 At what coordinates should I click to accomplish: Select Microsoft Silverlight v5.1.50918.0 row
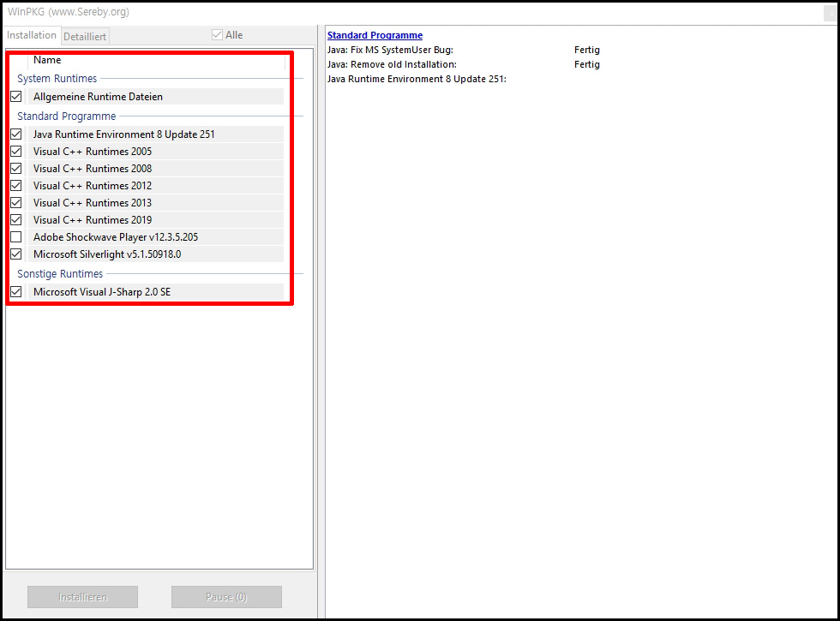[155, 254]
